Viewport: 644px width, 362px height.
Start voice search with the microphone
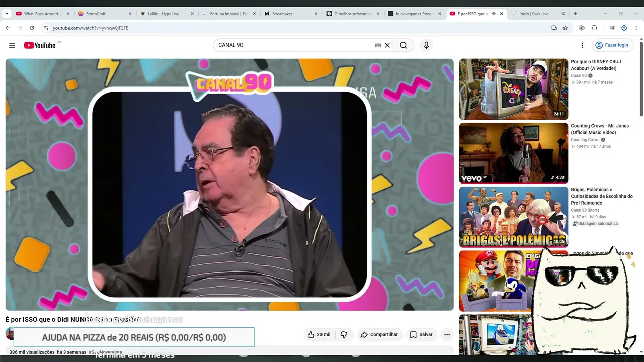[x=426, y=45]
